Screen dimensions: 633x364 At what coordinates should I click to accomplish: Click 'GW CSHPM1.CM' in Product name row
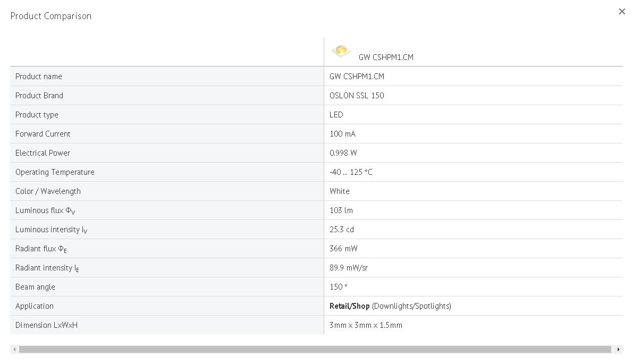click(x=357, y=77)
